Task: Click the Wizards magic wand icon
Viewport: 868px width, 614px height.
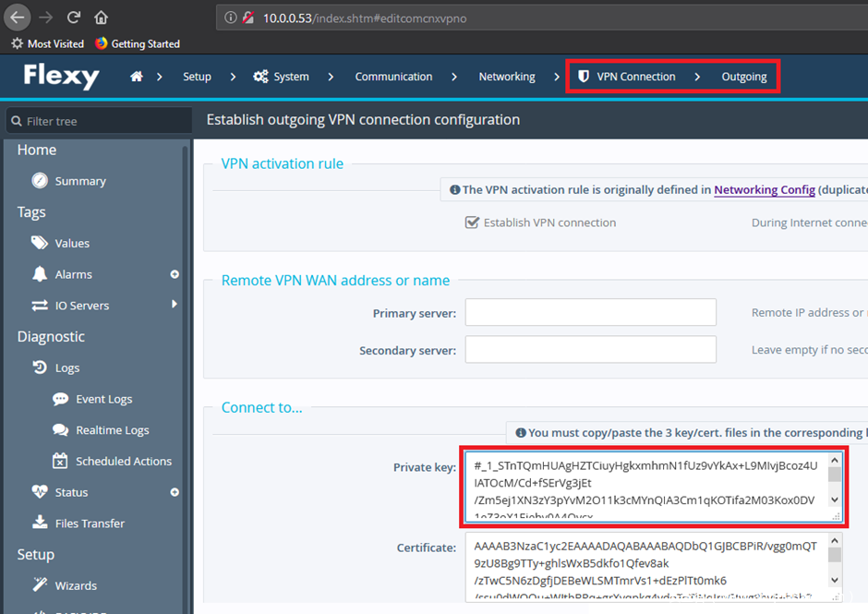Action: 40,585
